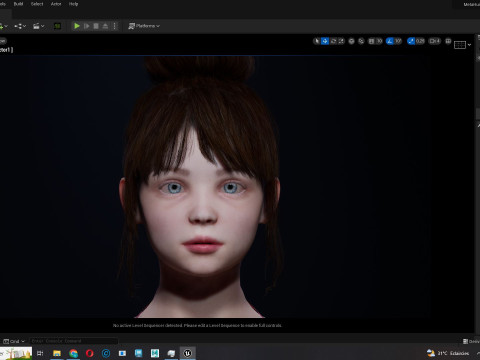Expand the chevron beside the layout grid
Viewport: 480px width, 360px height.
[469, 45]
